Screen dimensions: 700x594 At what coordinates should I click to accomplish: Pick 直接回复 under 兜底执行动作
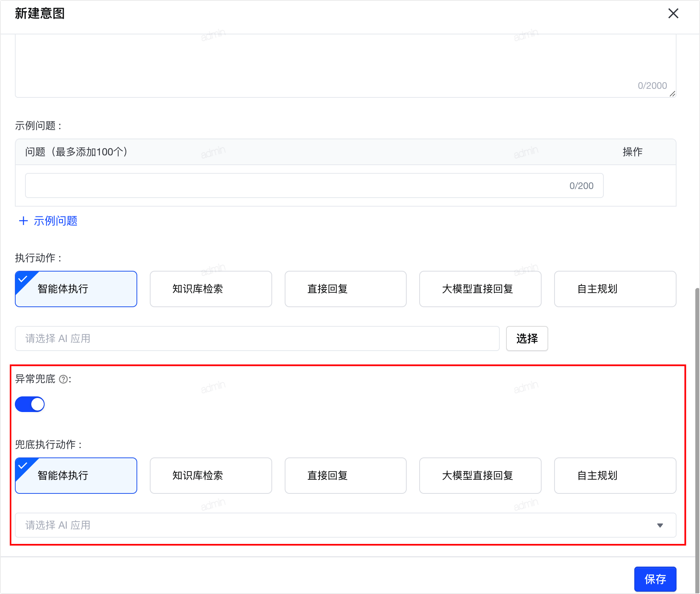[346, 475]
